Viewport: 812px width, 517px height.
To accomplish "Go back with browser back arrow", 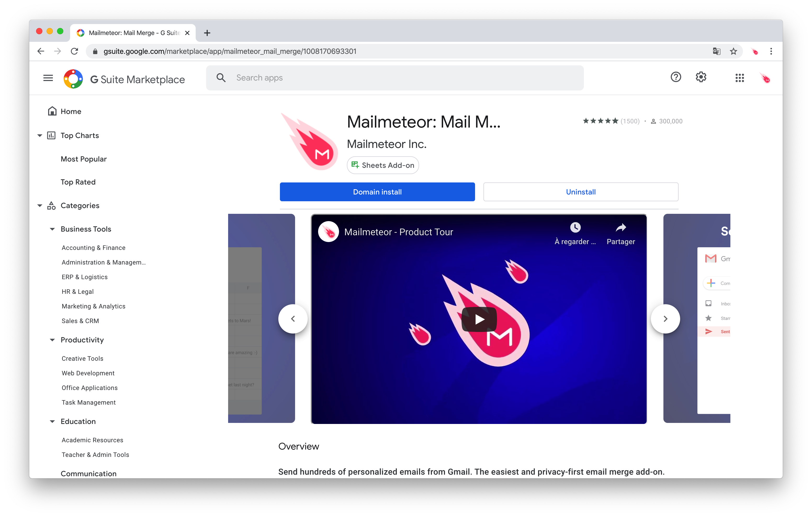I will click(41, 51).
